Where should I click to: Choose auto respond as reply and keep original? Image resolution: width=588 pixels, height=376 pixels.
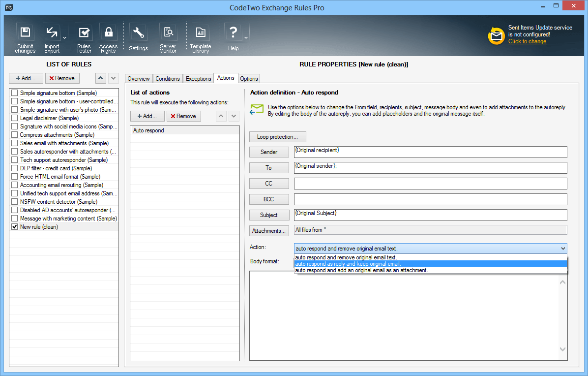431,264
